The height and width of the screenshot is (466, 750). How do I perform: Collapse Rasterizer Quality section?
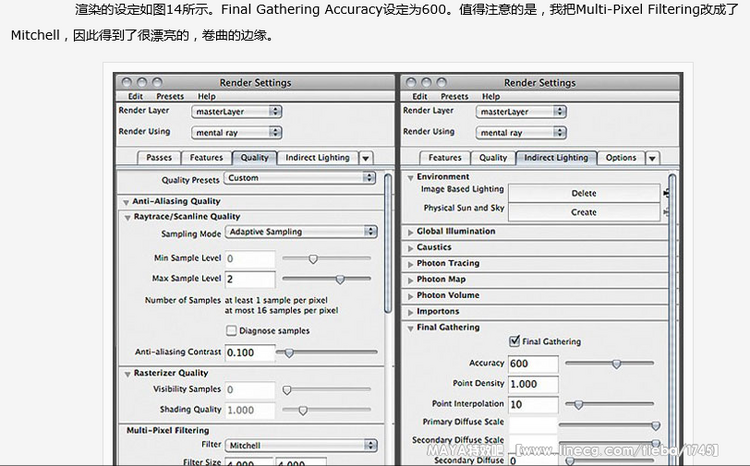coord(127,374)
